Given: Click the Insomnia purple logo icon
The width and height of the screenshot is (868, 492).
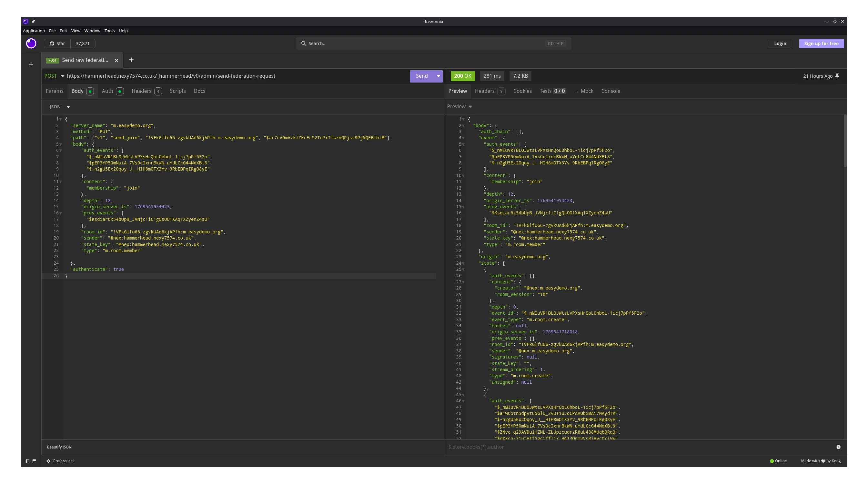Looking at the screenshot, I should pyautogui.click(x=31, y=44).
